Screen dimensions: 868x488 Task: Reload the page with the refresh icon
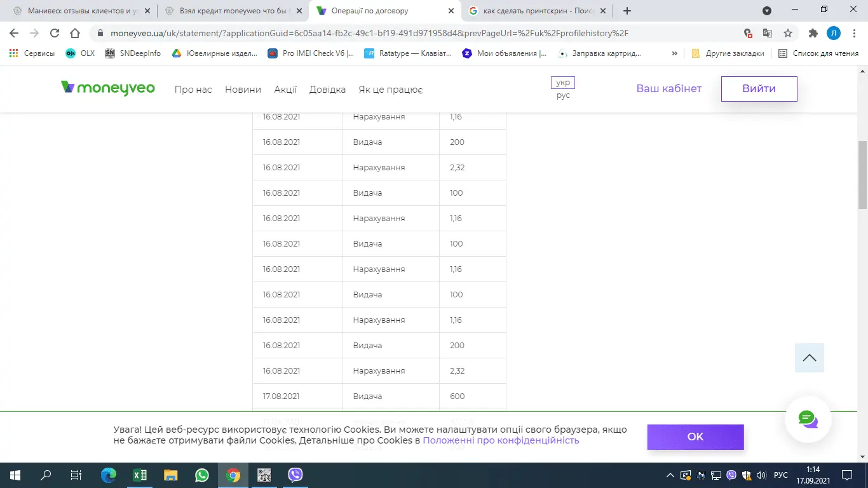click(55, 33)
